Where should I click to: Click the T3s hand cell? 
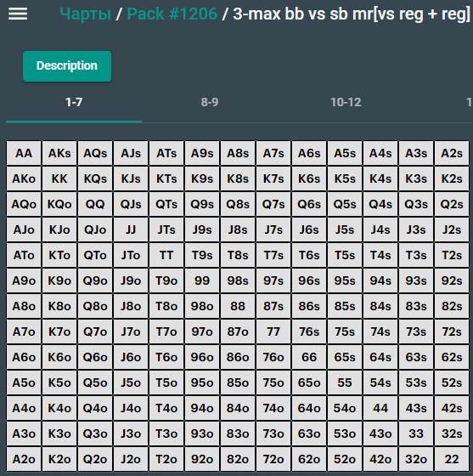click(x=416, y=255)
